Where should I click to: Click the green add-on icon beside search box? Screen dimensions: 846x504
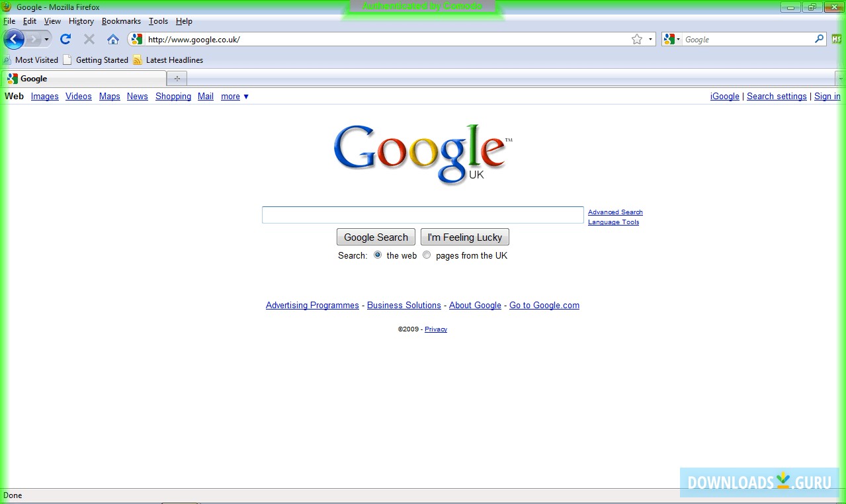pos(837,39)
